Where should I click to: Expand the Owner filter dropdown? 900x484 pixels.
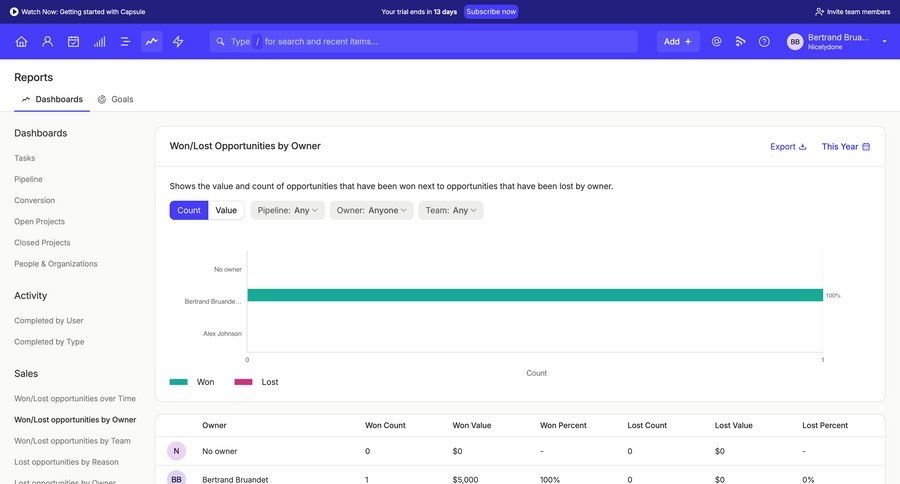(x=372, y=210)
